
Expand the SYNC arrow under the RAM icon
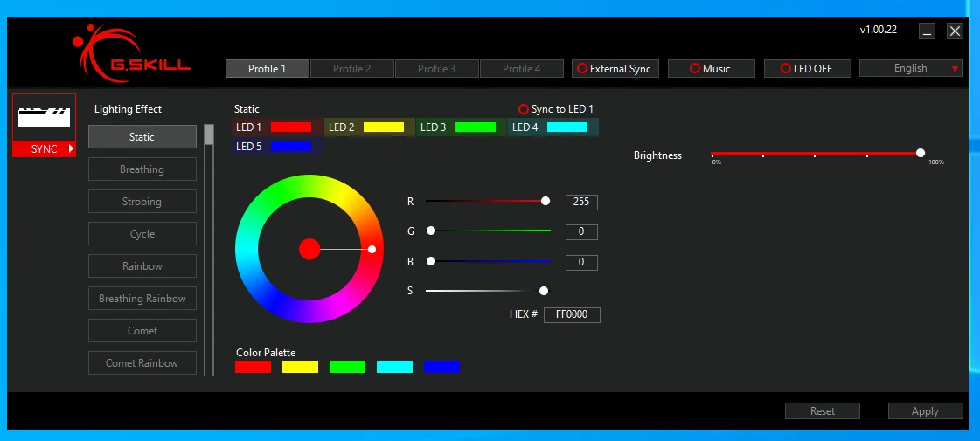point(72,149)
